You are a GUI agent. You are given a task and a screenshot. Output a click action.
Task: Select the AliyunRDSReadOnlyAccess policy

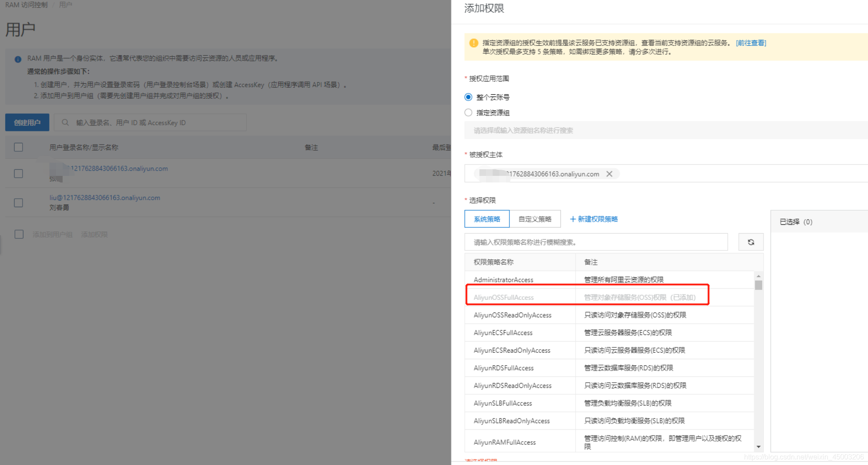[x=610, y=386]
